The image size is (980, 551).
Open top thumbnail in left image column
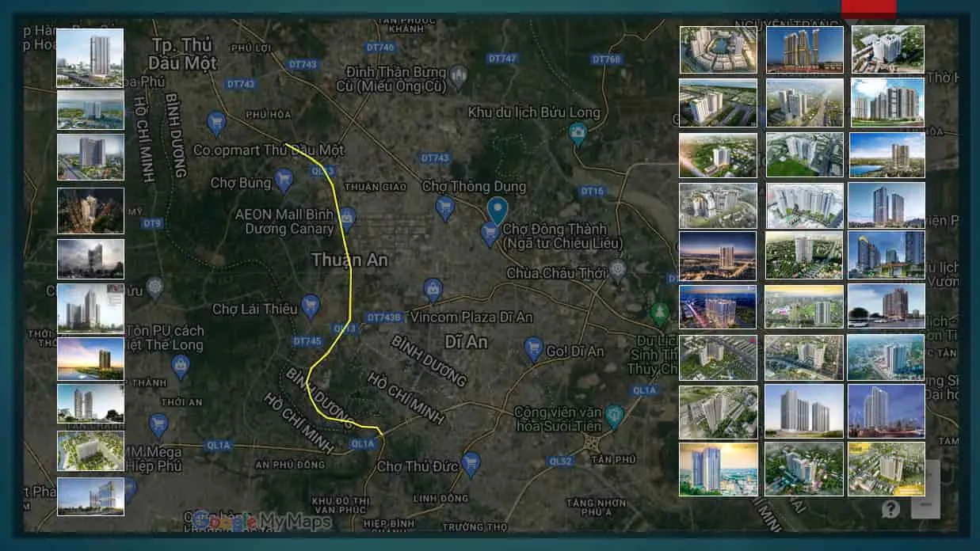pyautogui.click(x=90, y=57)
